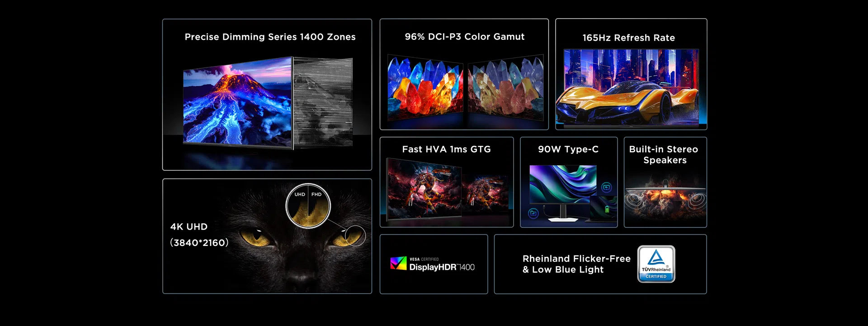Click the UHD/FHD magnifier circle

click(x=308, y=206)
